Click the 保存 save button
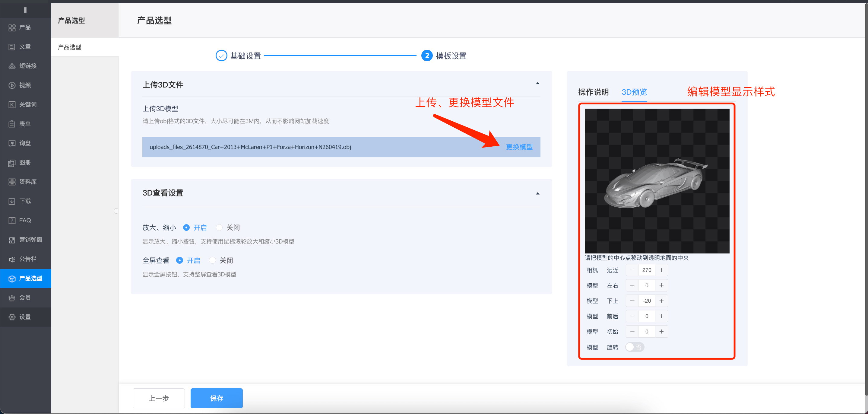 pos(216,398)
